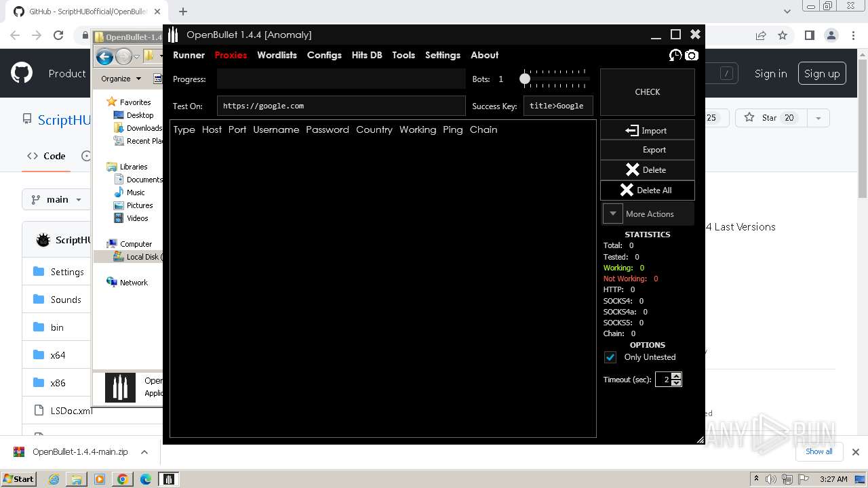Screen dimensions: 868x488
Task: Open the Windows Start menu
Action: pos(18,479)
